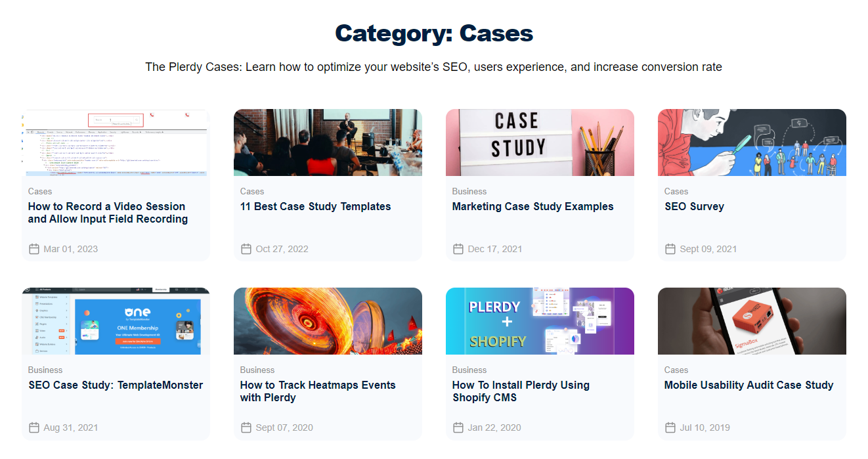Click the ONE Membership screenshot thumbnail
The width and height of the screenshot is (868, 459).
(116, 321)
